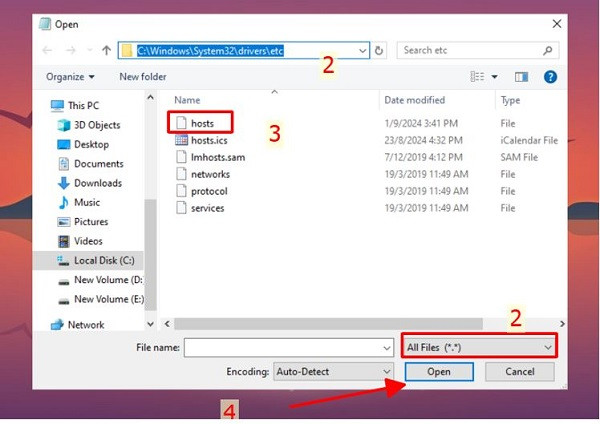Viewport: 600px width, 424px height.
Task: Click horizontal scrollbar left arrow
Action: coord(167,324)
